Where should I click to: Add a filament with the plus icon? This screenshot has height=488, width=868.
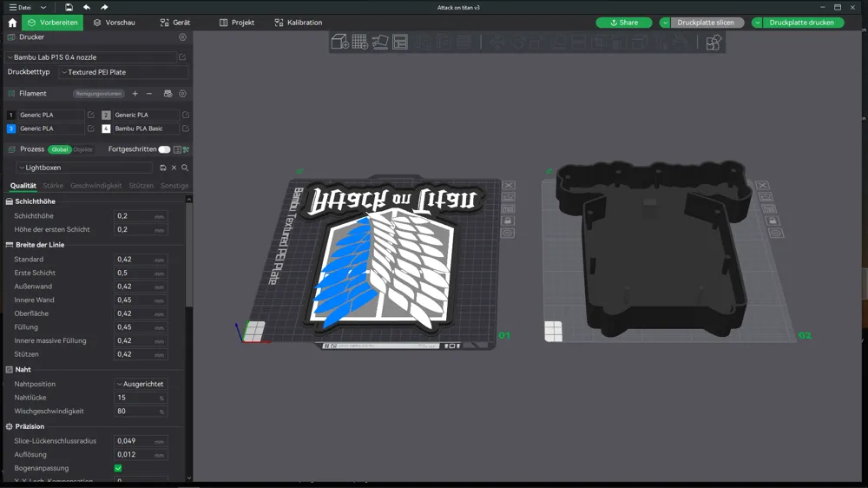click(x=135, y=94)
